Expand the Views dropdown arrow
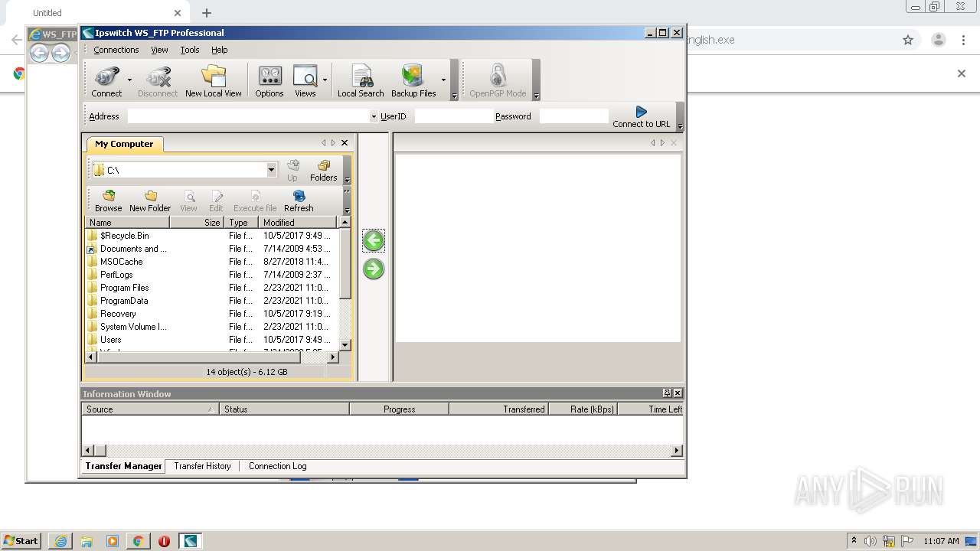Image resolution: width=980 pixels, height=551 pixels. point(325,80)
